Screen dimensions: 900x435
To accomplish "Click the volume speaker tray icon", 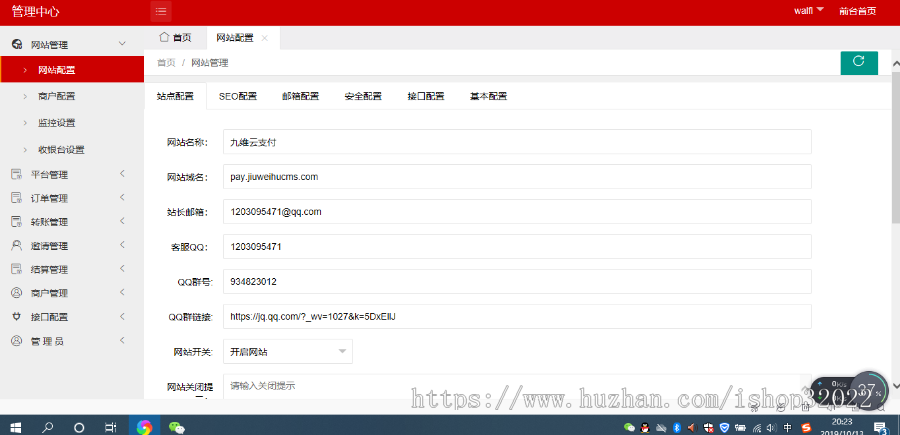I will pyautogui.click(x=773, y=428).
